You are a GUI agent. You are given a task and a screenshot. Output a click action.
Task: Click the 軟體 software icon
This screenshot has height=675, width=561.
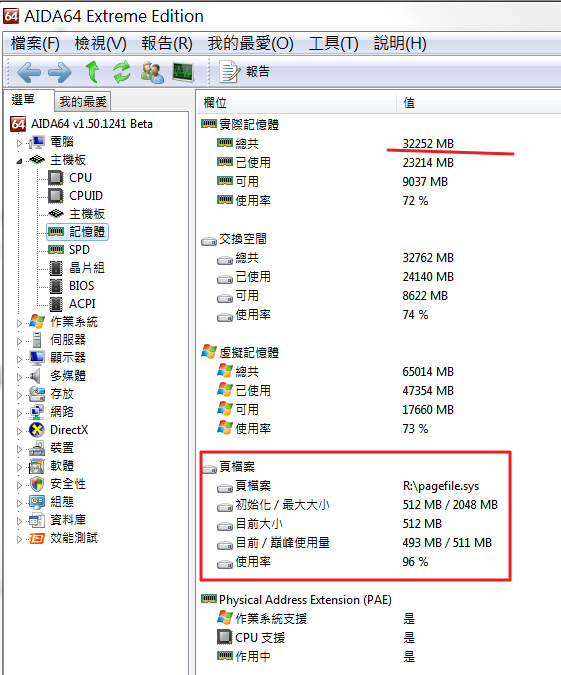tap(37, 466)
